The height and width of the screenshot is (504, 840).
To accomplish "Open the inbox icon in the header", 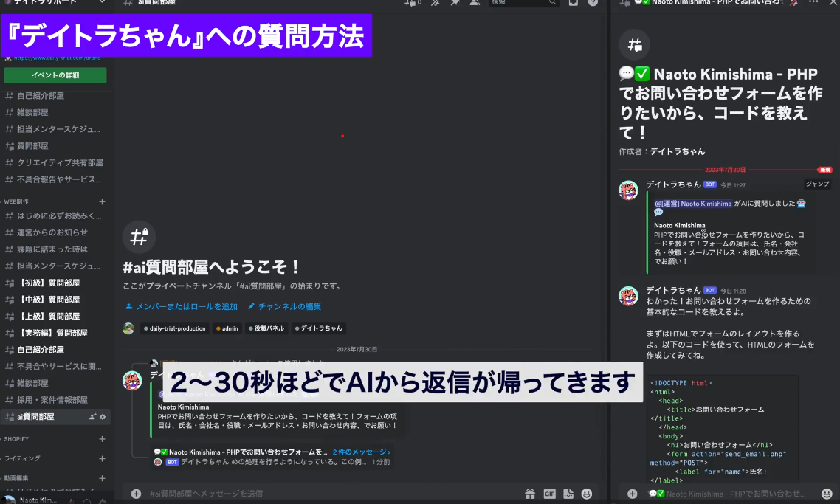I will [x=574, y=3].
